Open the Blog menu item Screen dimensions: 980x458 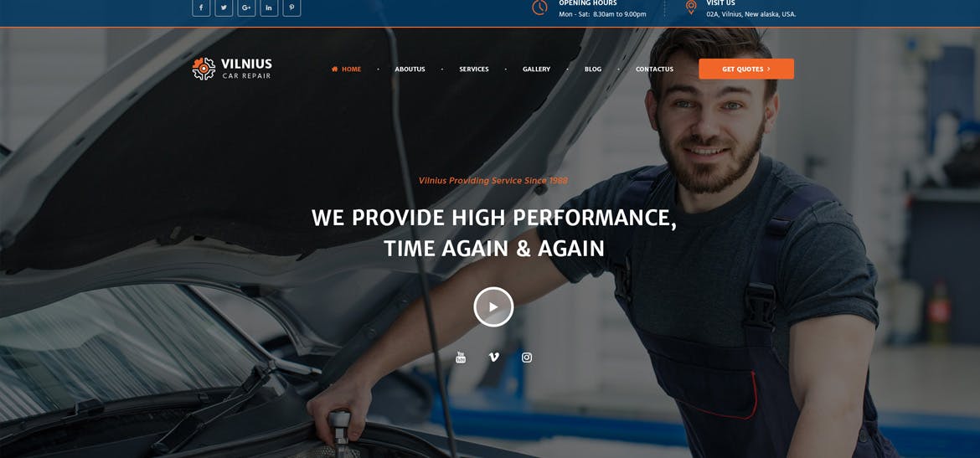click(593, 69)
